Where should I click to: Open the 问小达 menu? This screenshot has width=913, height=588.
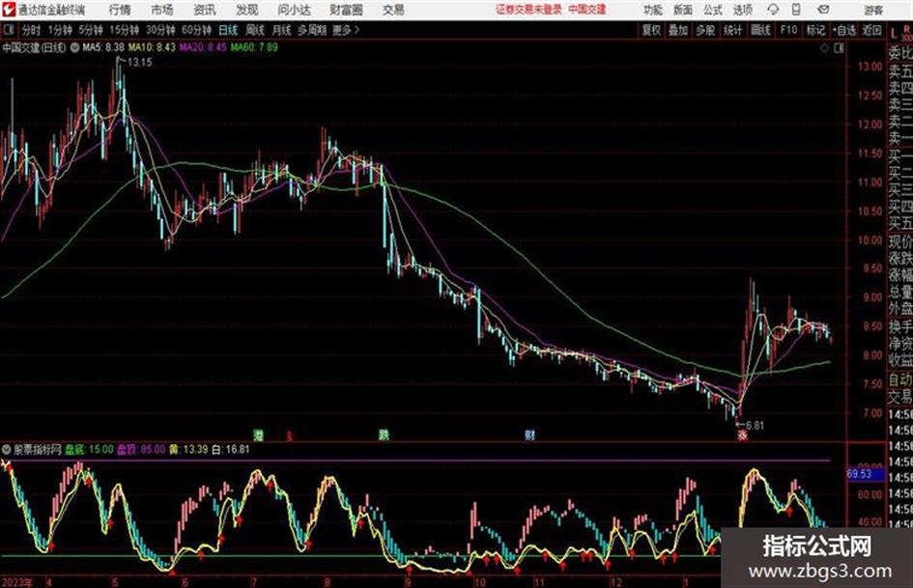coord(294,10)
